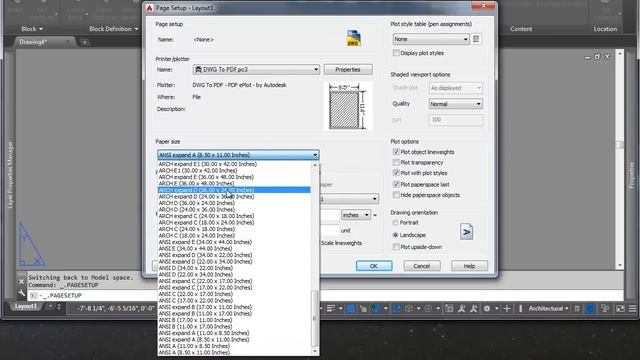Image resolution: width=640 pixels, height=360 pixels.
Task: Click the Properties side palette on the right
Action: click(632, 176)
